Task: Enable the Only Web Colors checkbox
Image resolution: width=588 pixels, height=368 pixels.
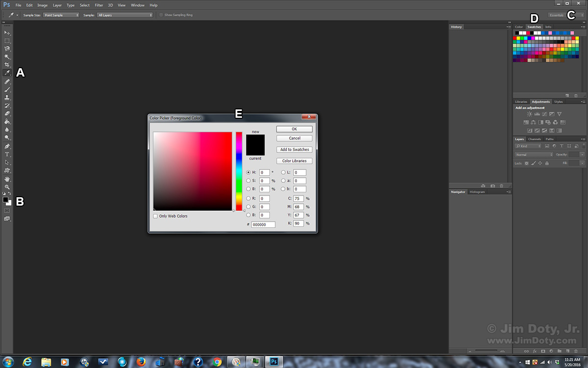Action: [x=155, y=216]
